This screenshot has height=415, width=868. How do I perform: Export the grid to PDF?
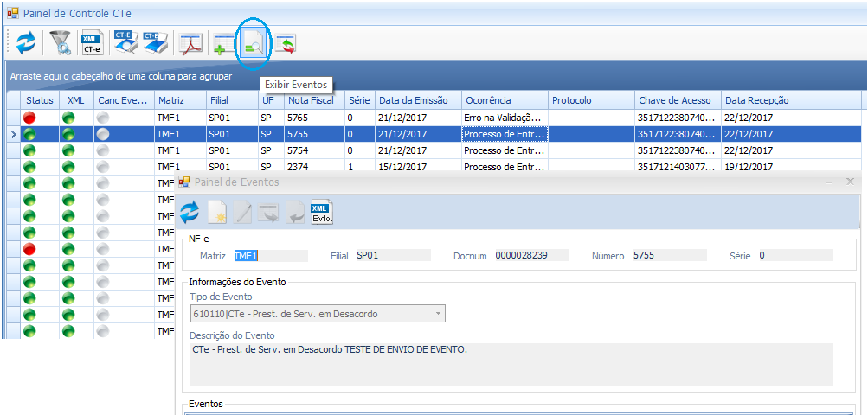(x=190, y=43)
